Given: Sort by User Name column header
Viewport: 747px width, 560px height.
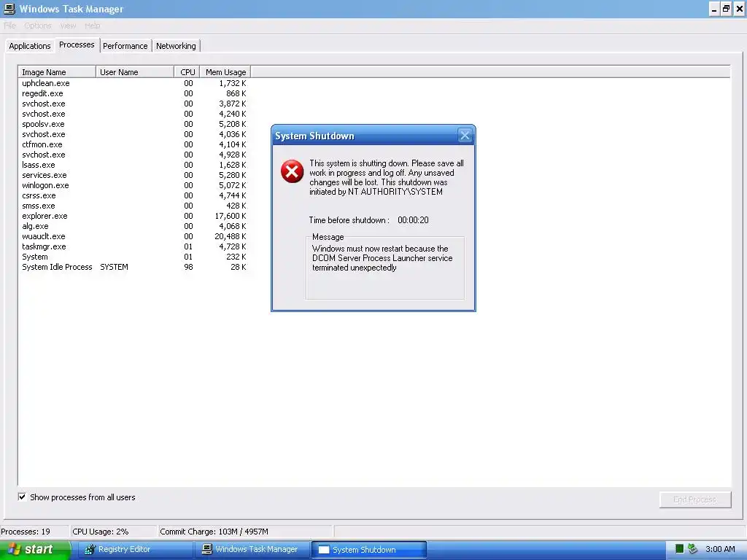Looking at the screenshot, I should [x=135, y=72].
